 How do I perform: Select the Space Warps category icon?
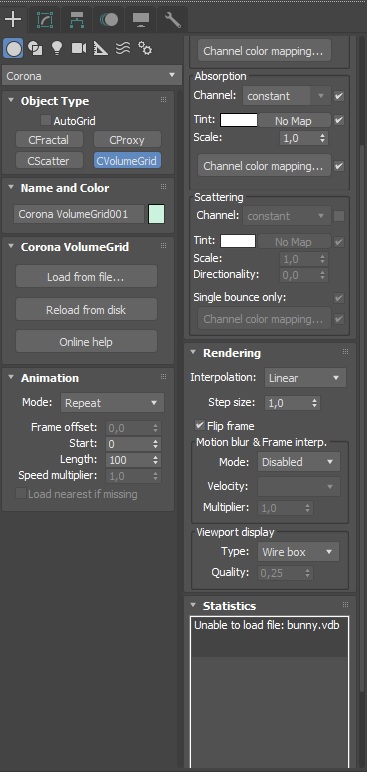click(x=123, y=48)
